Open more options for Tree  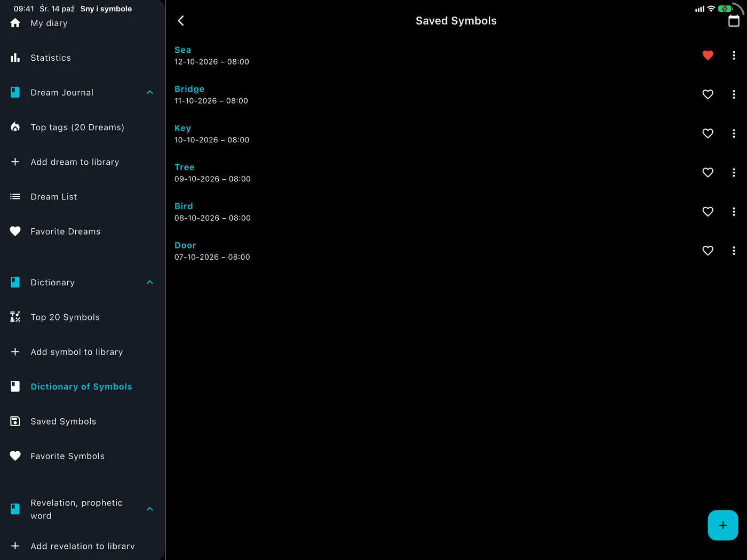point(734,172)
